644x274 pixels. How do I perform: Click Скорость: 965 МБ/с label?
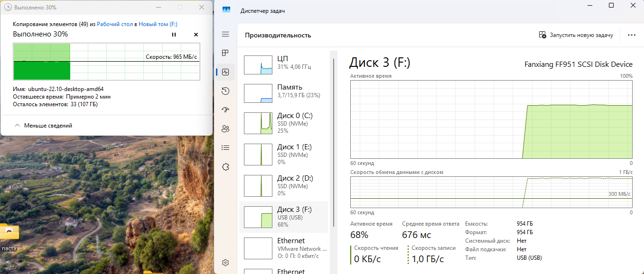[171, 57]
